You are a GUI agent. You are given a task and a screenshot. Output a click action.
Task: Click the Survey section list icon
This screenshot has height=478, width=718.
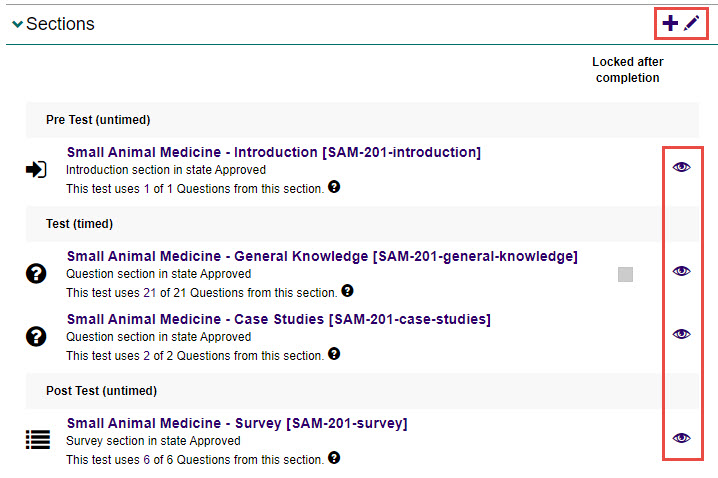coord(37,440)
